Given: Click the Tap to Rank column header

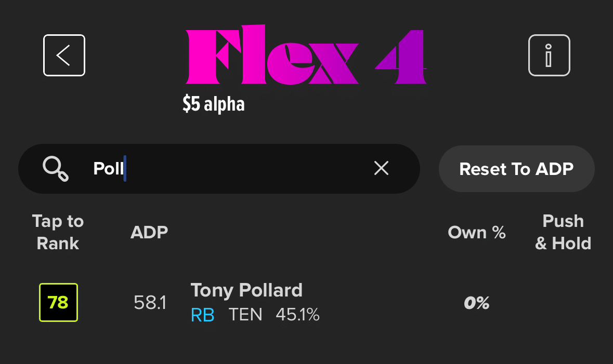Looking at the screenshot, I should click(x=58, y=232).
